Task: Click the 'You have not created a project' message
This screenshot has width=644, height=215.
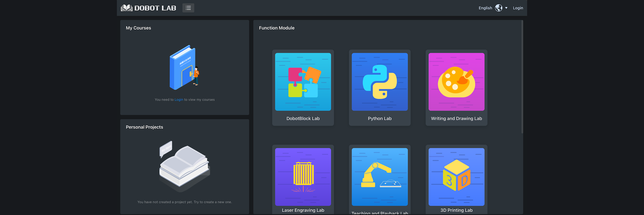Action: point(185,202)
